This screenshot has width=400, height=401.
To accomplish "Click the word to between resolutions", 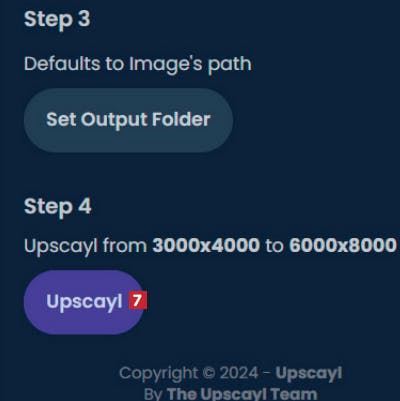I will coord(274,246).
